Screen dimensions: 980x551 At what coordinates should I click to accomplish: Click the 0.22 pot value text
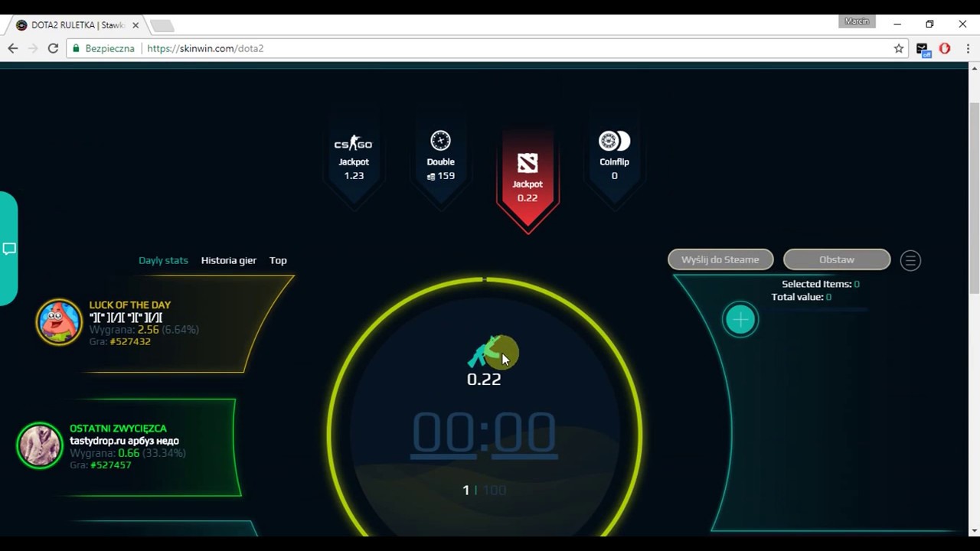click(x=484, y=379)
